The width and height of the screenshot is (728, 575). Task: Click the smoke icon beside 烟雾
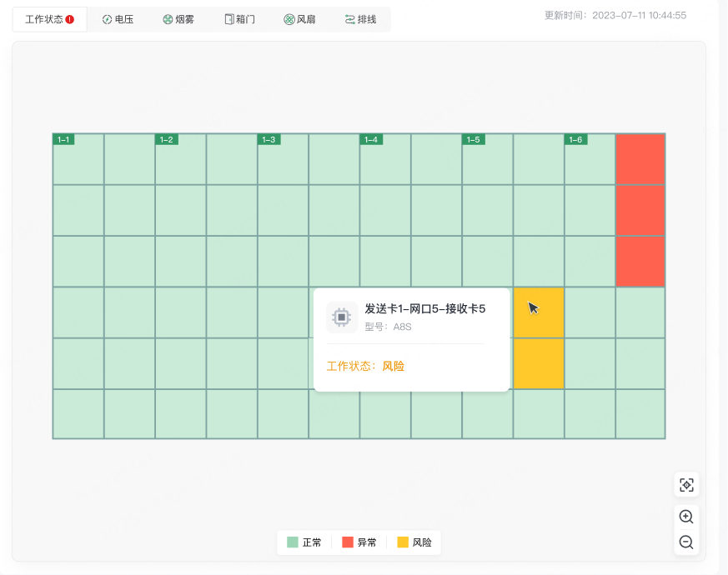pyautogui.click(x=168, y=19)
